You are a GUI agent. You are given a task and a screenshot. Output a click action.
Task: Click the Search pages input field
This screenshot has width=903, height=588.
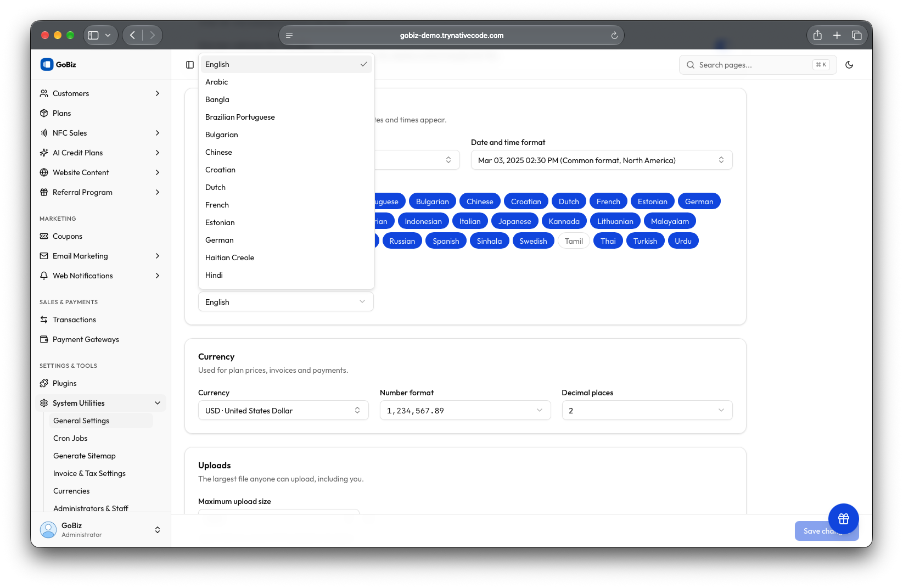[758, 65]
